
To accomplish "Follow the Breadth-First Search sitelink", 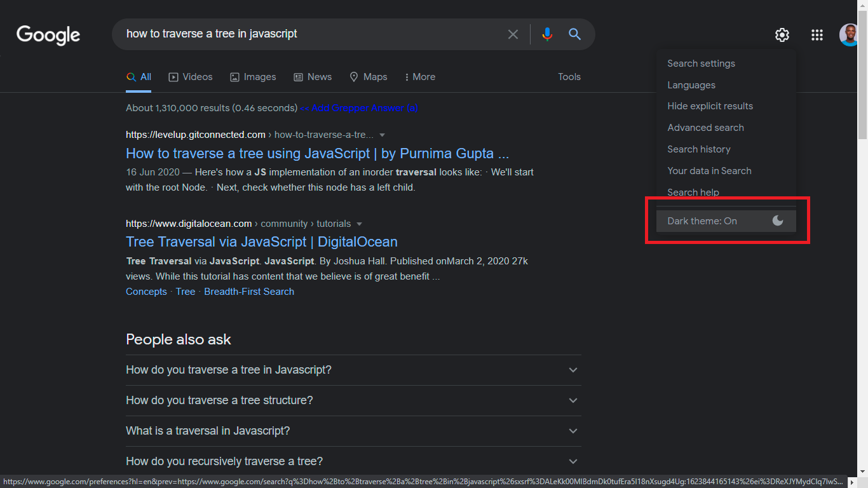I will tap(249, 292).
